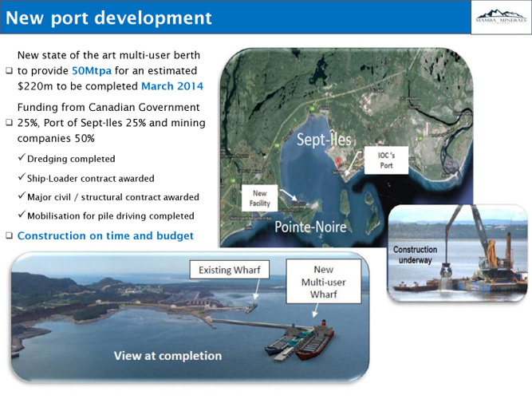This screenshot has width=532, height=399.
Task: Click the red cargo ship at the wharf
Action: (315, 342)
